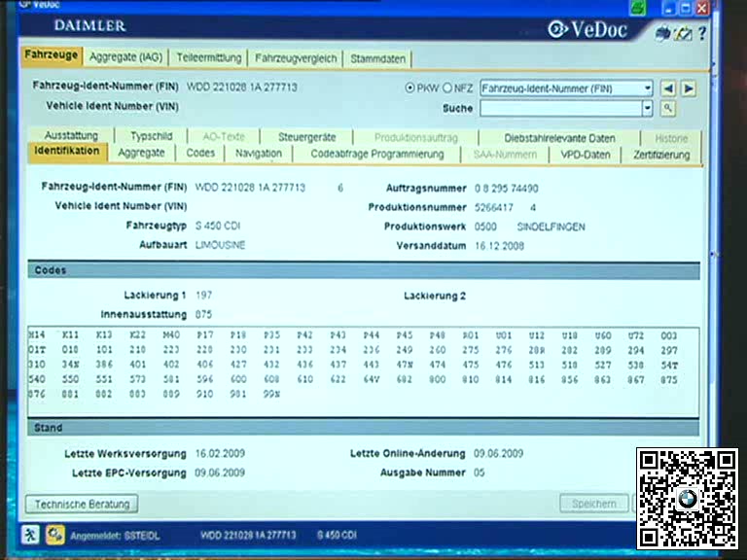Open the Codeabfrage Programmierung sub-tab
The width and height of the screenshot is (747, 560).
[377, 155]
